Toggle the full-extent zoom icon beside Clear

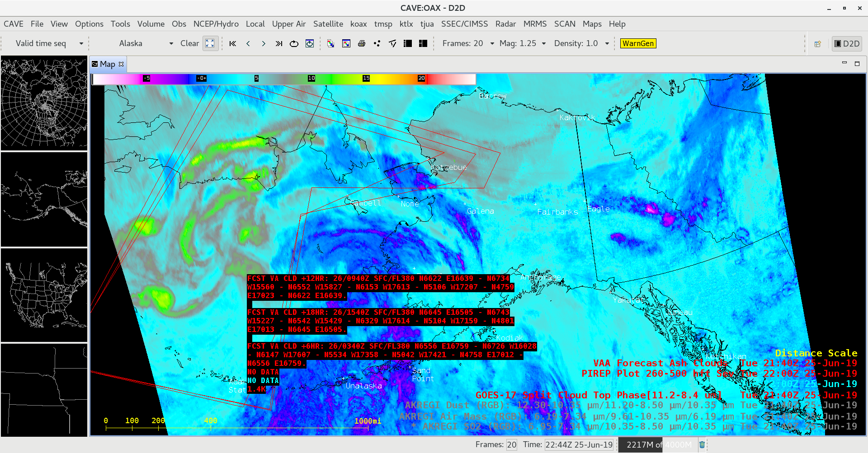(x=210, y=43)
